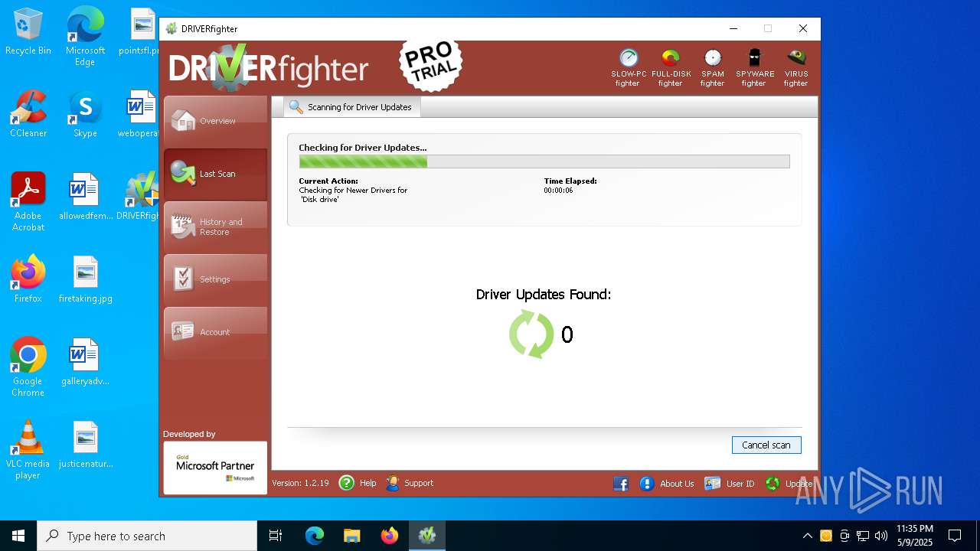Select the allowedfem Word document on desktop

[85, 197]
